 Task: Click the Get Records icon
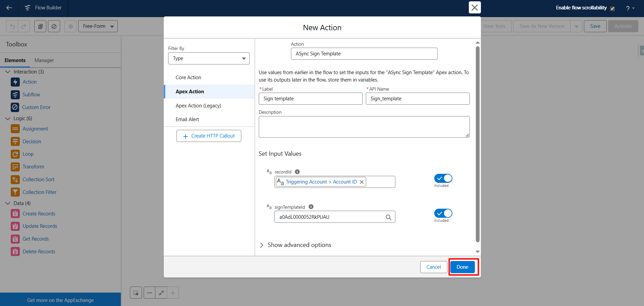(15, 239)
